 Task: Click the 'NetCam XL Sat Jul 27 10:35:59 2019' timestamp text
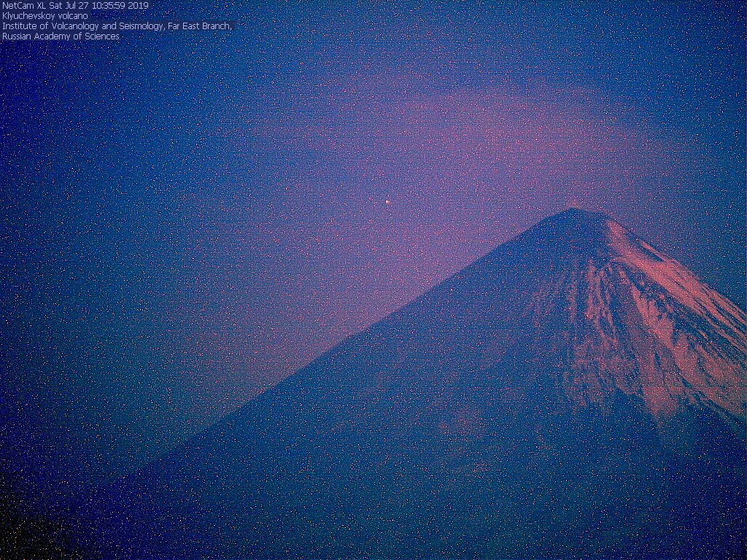coord(75,6)
